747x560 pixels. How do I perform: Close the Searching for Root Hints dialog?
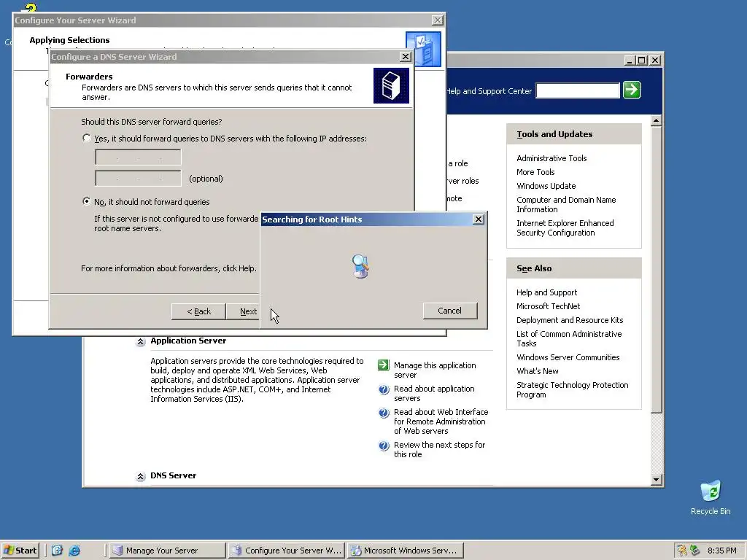[479, 219]
